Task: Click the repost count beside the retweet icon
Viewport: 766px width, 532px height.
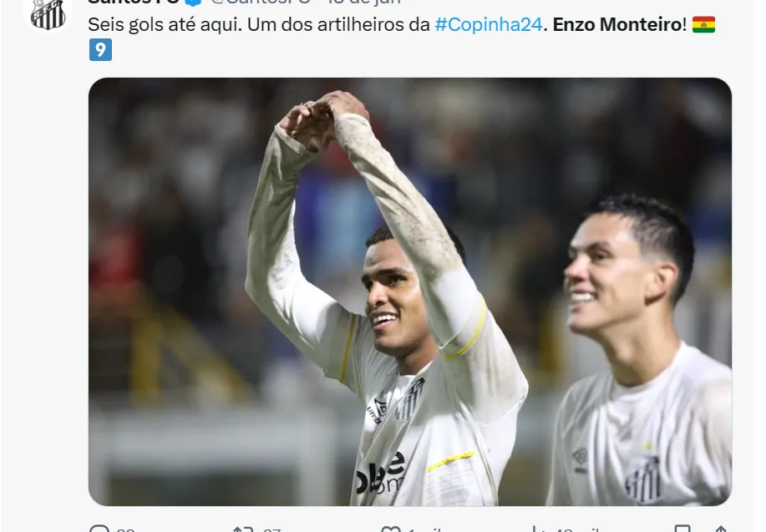Action: 271,530
